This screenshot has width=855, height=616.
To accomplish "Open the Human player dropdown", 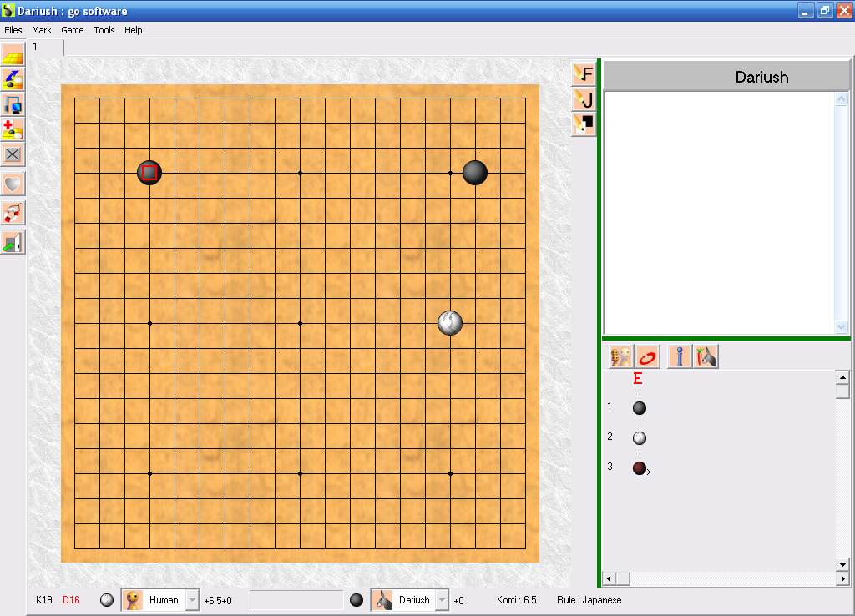I will pos(190,599).
